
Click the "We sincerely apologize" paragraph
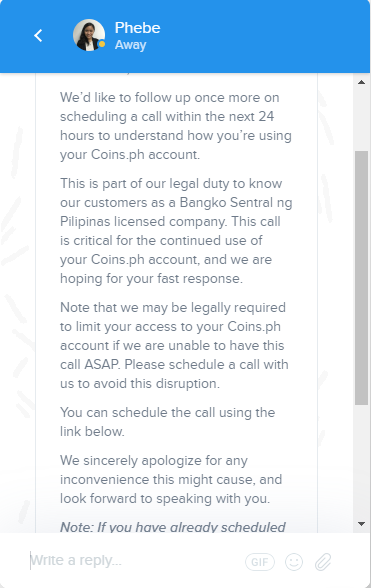[x=171, y=480]
